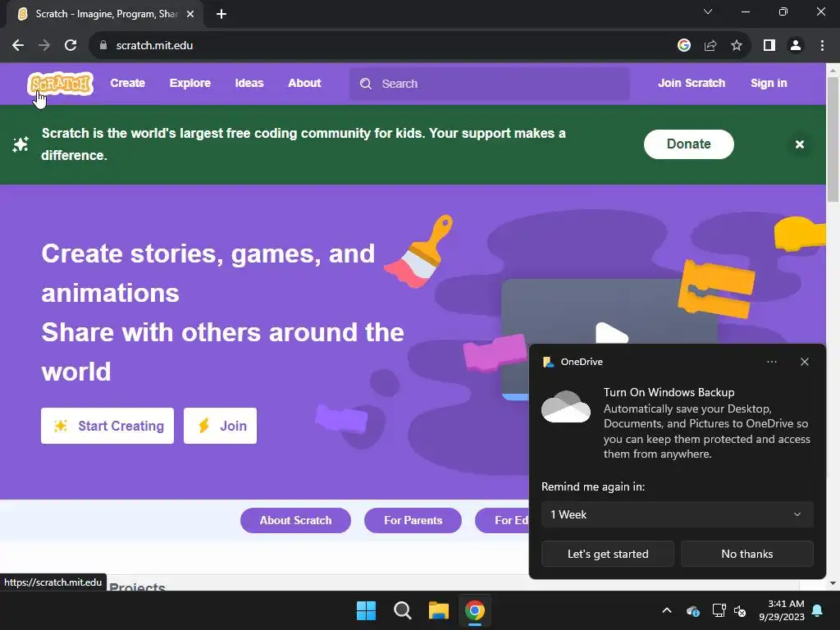The height and width of the screenshot is (630, 840).
Task: Open the tab search chevron
Action: pos(708,11)
